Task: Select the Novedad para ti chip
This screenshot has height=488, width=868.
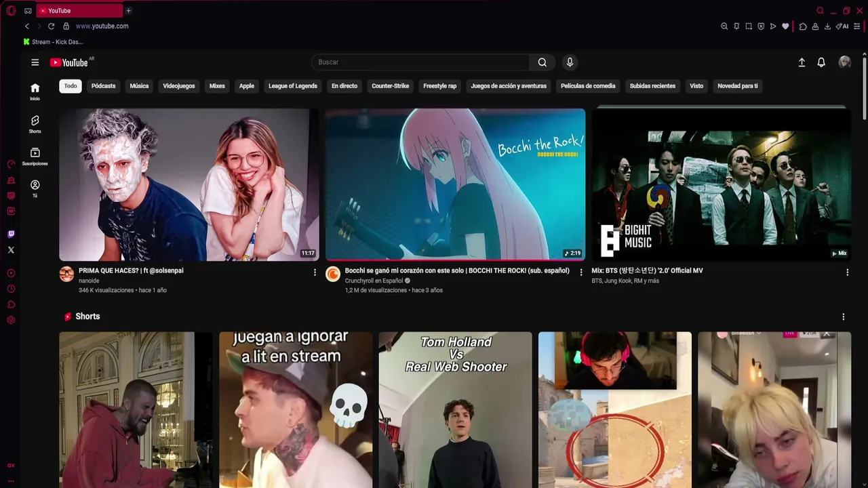Action: click(738, 86)
